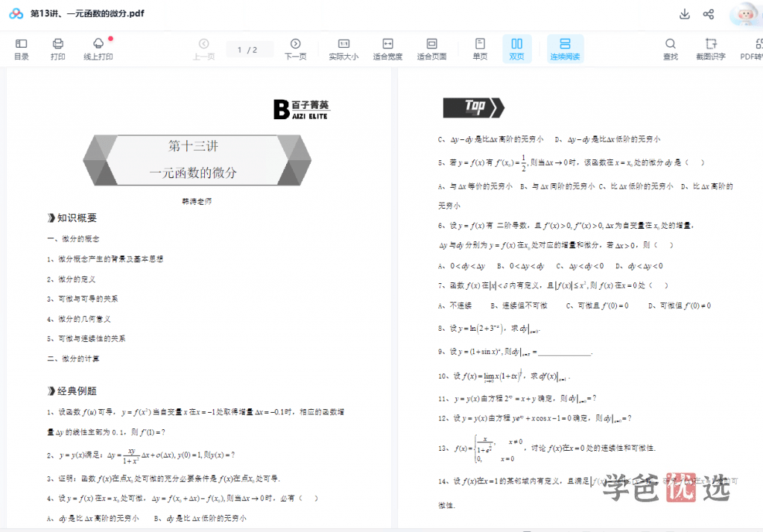
Task: Start 截图识字 screenshot text recognition
Action: pyautogui.click(x=710, y=49)
